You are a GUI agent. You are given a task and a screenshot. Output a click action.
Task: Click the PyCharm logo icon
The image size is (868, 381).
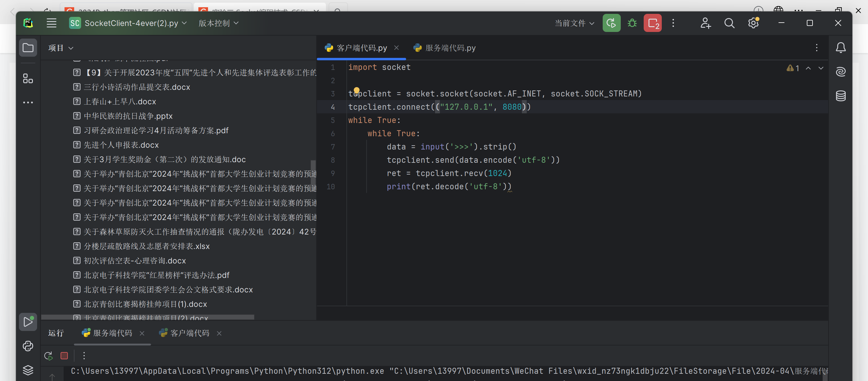[x=28, y=23]
